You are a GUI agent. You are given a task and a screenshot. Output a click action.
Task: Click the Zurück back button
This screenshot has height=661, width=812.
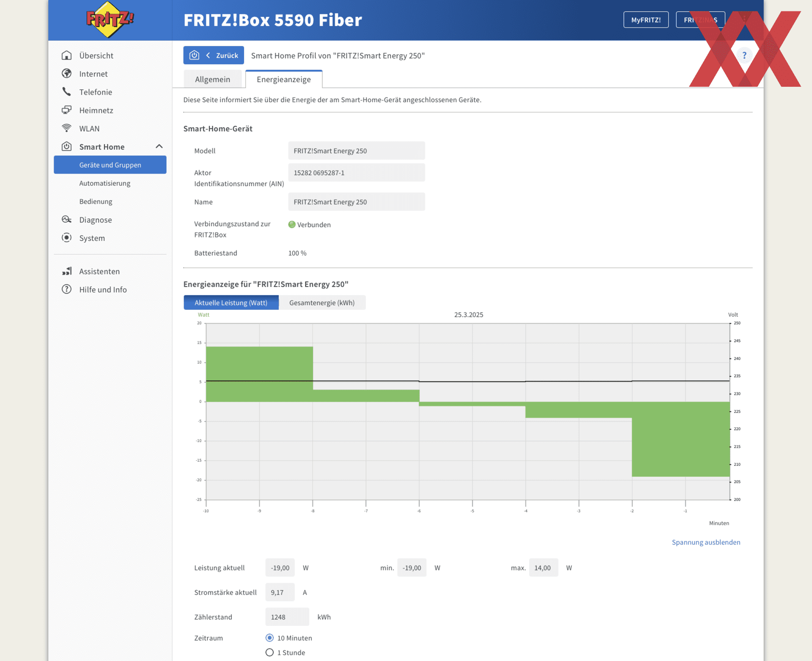214,55
